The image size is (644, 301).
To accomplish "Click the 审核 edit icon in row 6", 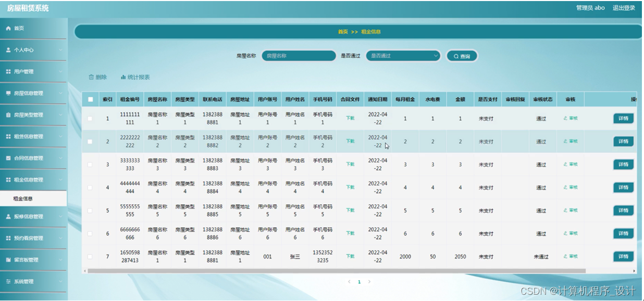I will point(565,233).
